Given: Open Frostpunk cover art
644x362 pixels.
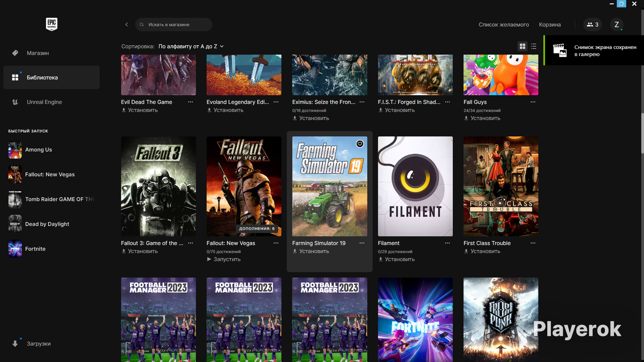Looking at the screenshot, I should pos(501,320).
